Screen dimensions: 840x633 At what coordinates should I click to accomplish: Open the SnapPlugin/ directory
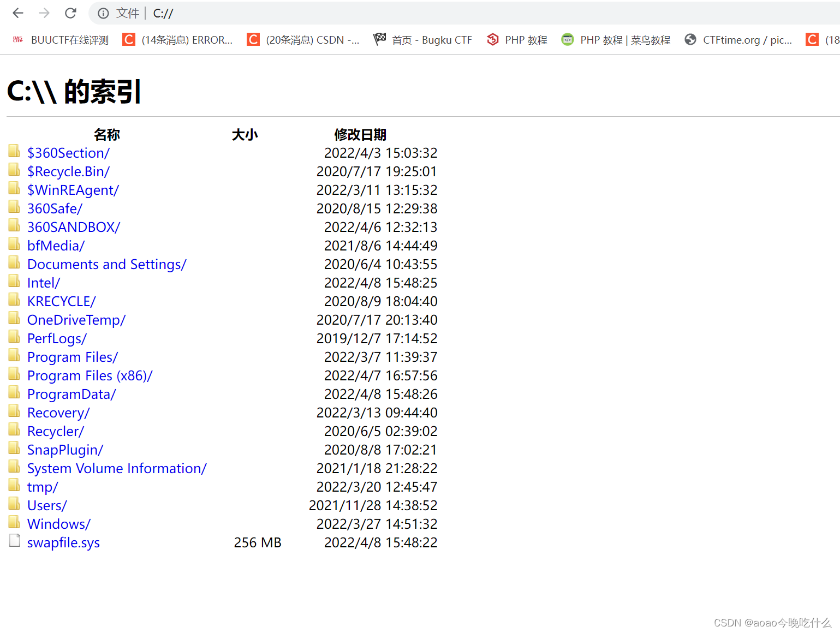[x=65, y=450]
